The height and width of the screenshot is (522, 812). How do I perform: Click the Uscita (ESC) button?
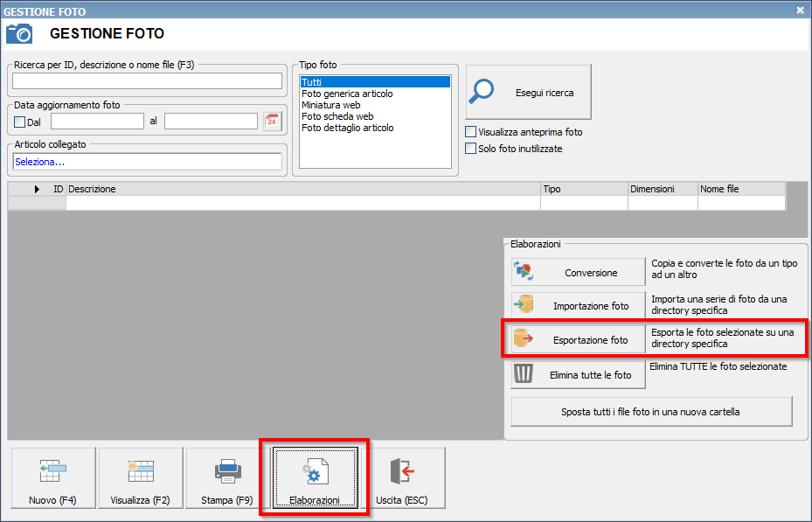(402, 478)
